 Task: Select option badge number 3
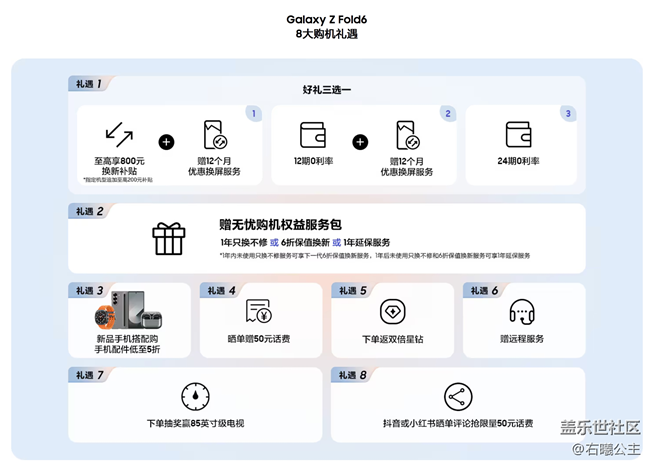pyautogui.click(x=567, y=114)
